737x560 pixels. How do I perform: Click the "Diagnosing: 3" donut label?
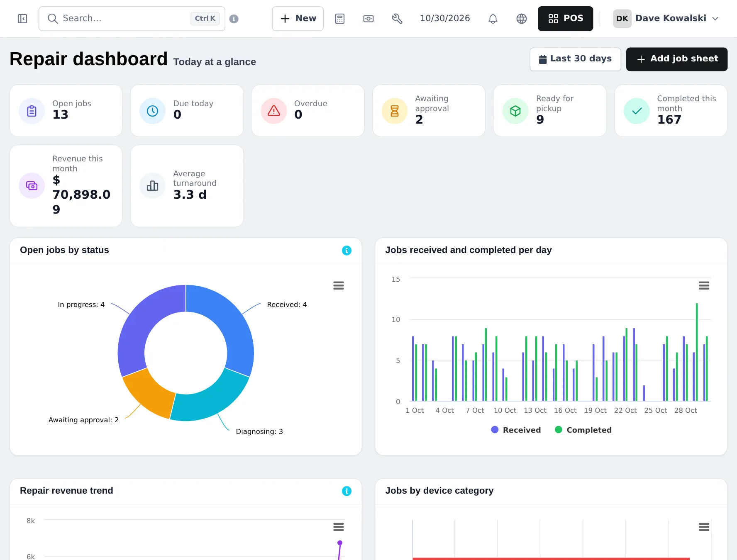(x=259, y=431)
